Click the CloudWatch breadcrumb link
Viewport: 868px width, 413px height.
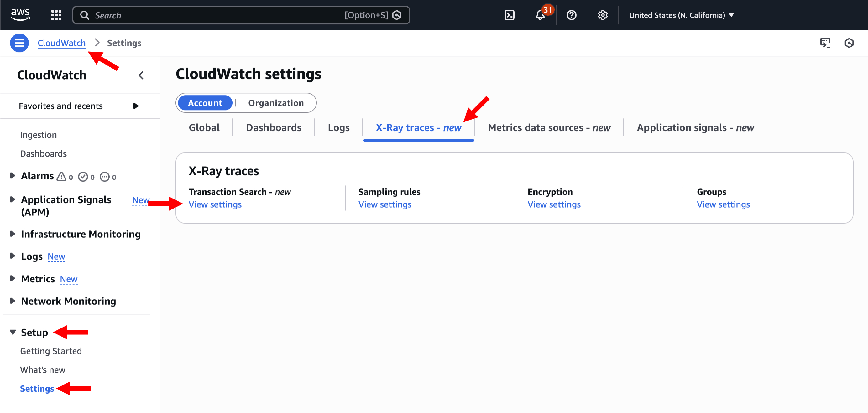pos(61,43)
